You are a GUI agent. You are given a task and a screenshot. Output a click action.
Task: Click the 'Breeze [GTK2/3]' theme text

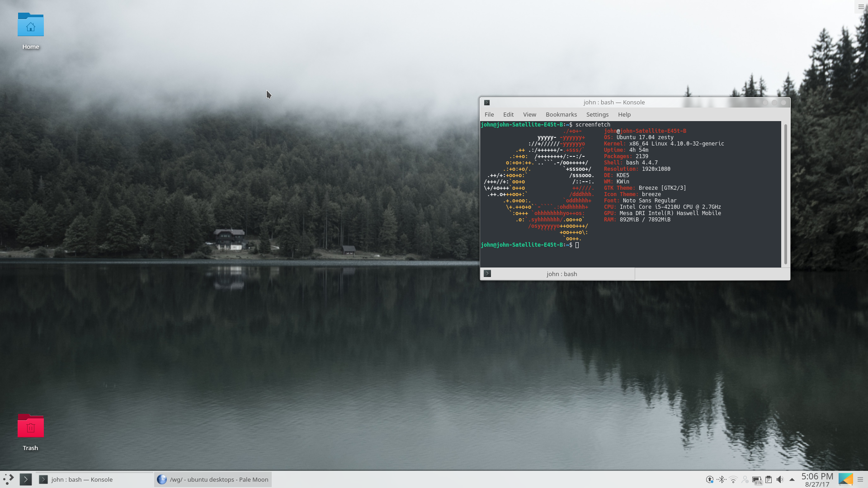pos(662,188)
